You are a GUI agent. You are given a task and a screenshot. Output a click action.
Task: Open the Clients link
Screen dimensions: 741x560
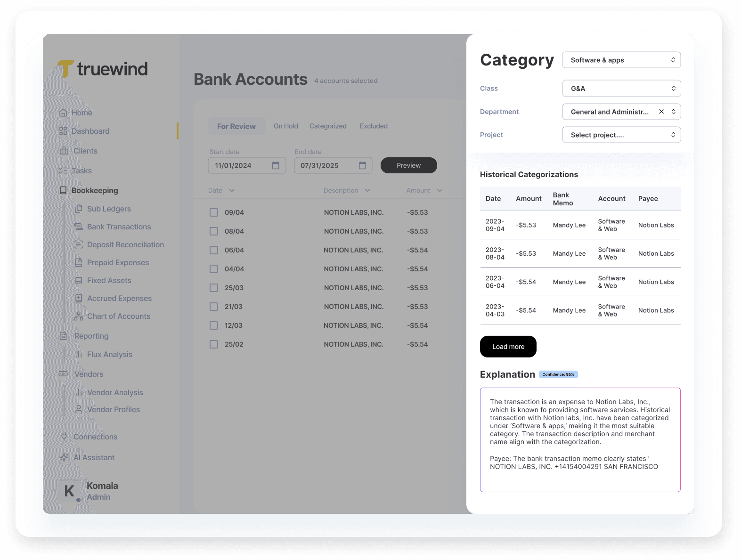(85, 151)
